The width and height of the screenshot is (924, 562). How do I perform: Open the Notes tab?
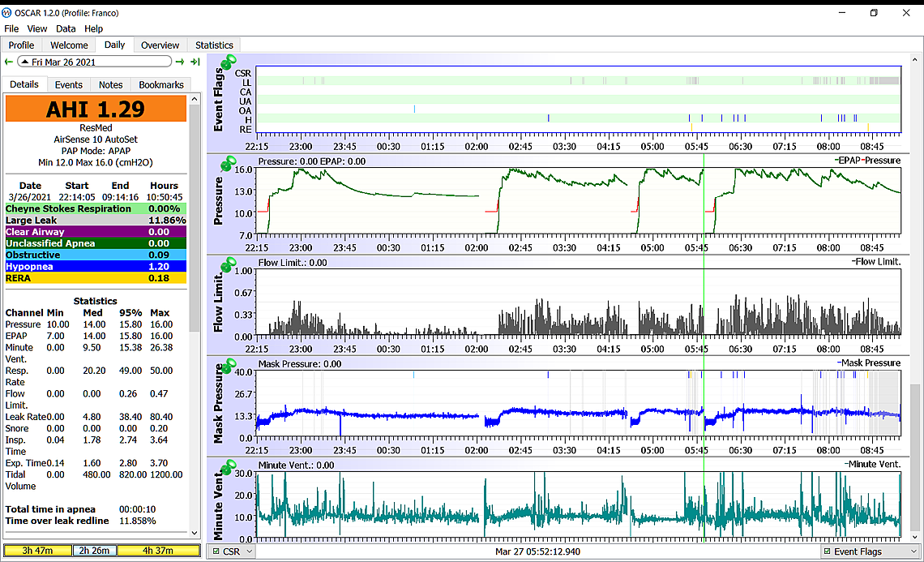pyautogui.click(x=110, y=85)
